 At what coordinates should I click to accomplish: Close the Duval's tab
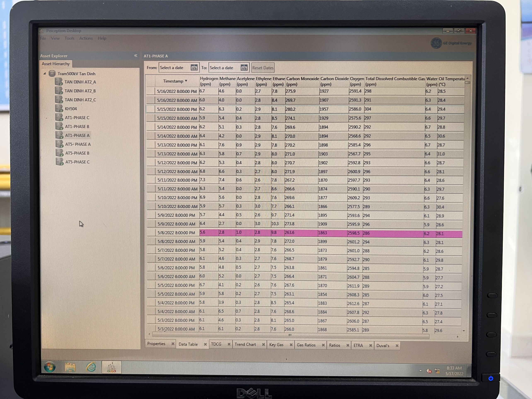click(x=397, y=346)
